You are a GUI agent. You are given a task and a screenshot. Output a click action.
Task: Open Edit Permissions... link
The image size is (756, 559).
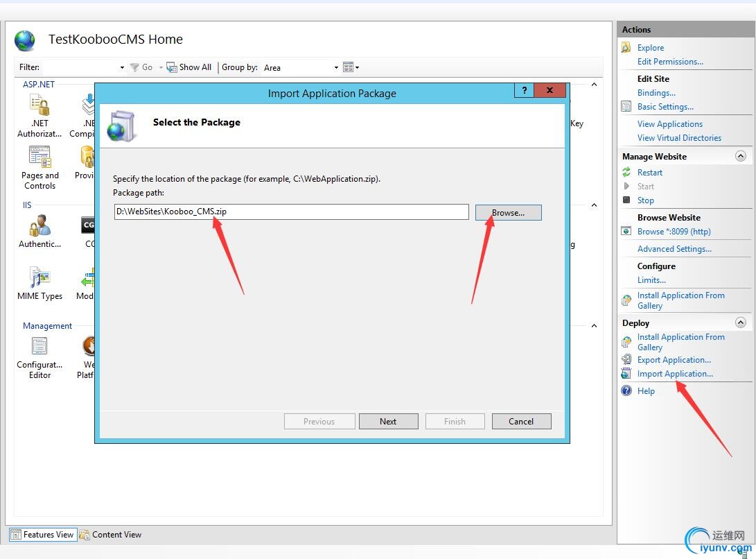click(x=670, y=61)
